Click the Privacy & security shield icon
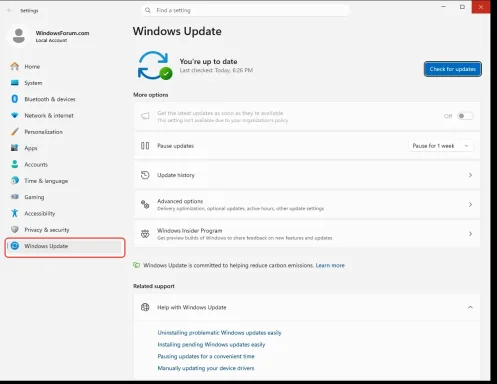497x384 pixels. click(x=15, y=229)
